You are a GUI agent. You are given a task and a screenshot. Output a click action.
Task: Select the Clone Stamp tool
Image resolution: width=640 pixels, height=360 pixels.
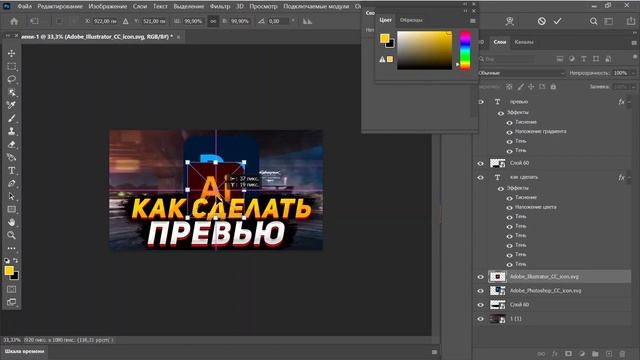point(11,131)
